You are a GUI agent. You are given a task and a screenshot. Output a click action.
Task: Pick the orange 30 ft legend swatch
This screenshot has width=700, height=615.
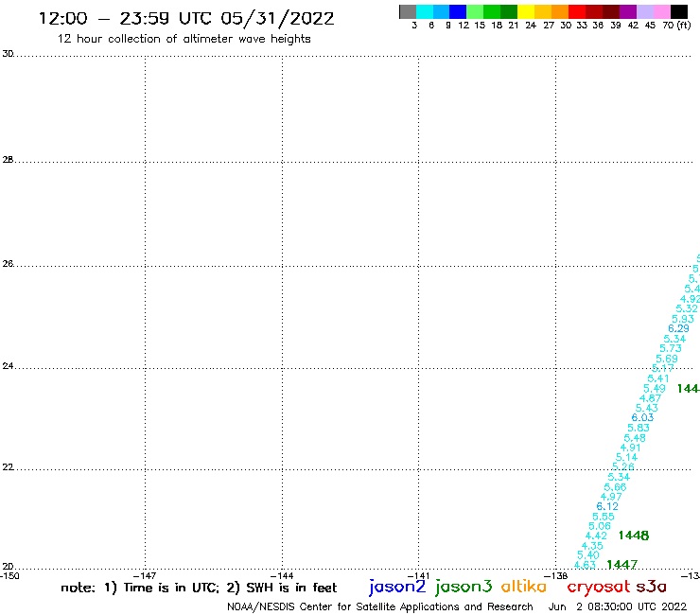(560, 12)
